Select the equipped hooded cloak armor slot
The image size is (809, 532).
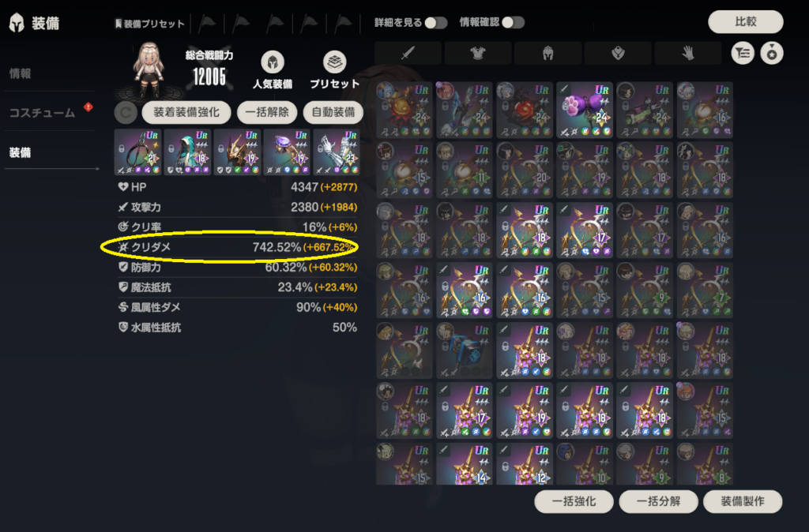(187, 152)
